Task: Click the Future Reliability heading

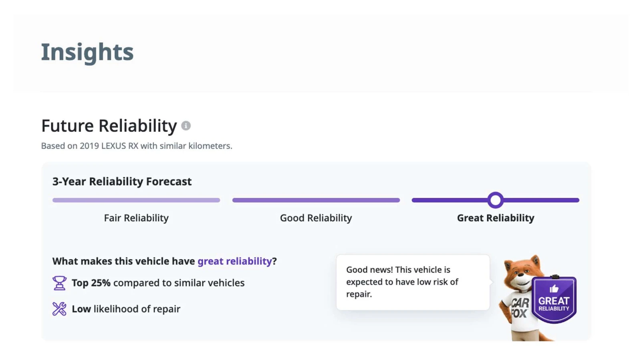Action: [109, 126]
